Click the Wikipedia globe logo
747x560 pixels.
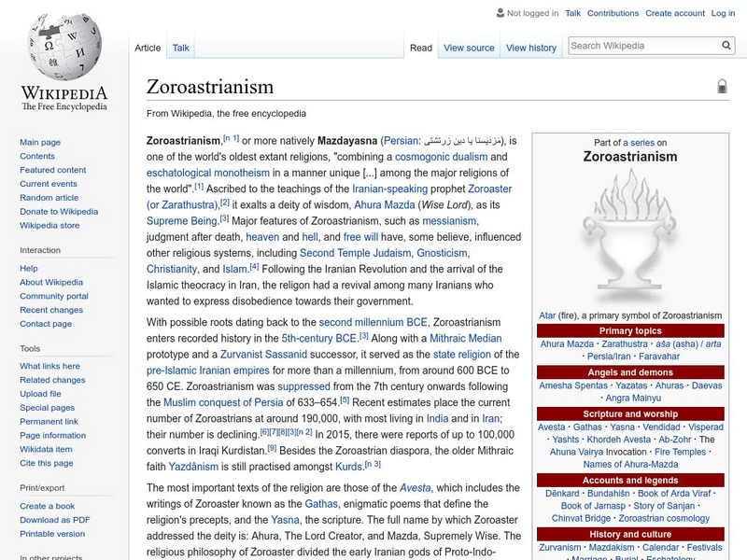(64, 47)
